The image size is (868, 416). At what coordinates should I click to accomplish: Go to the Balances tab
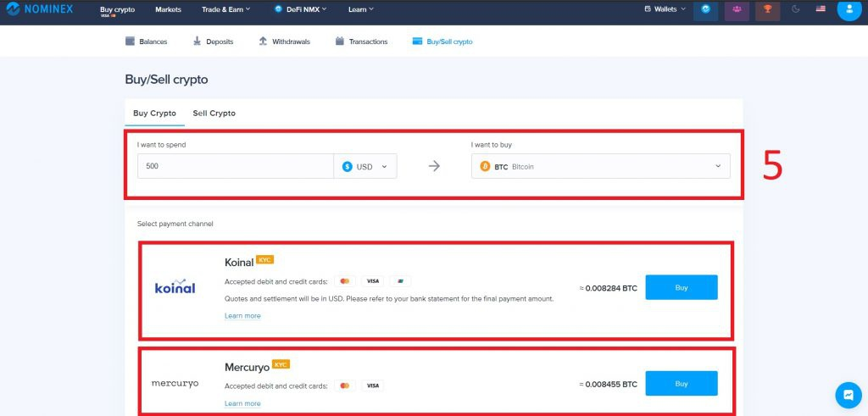coord(146,42)
